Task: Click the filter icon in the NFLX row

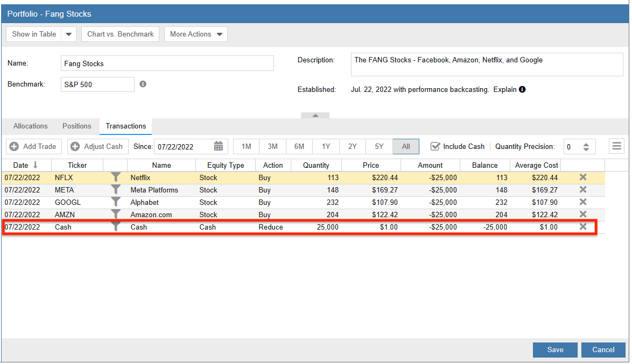Action: click(115, 177)
